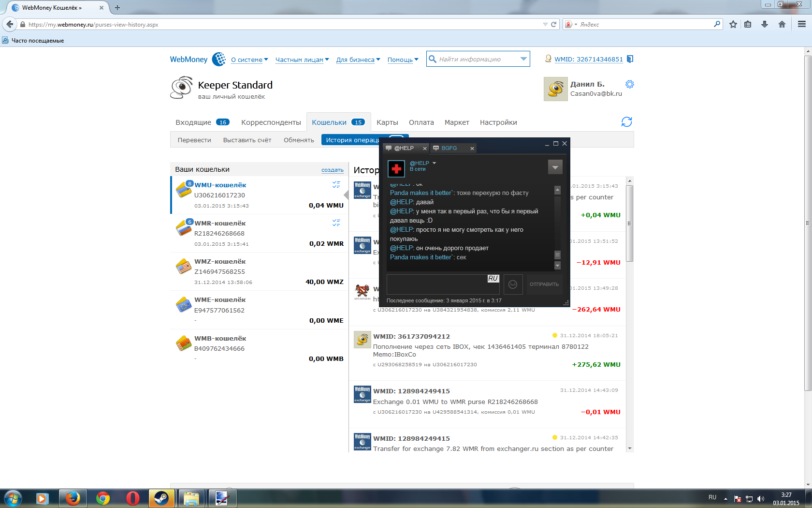This screenshot has width=812, height=508.
Task: Switch to the Корреспонденты tab
Action: pos(271,122)
